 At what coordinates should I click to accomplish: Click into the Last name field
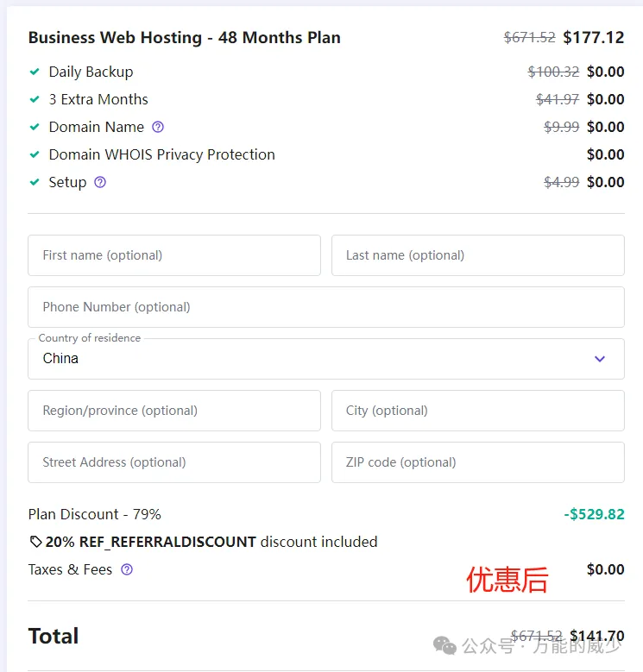(x=477, y=255)
